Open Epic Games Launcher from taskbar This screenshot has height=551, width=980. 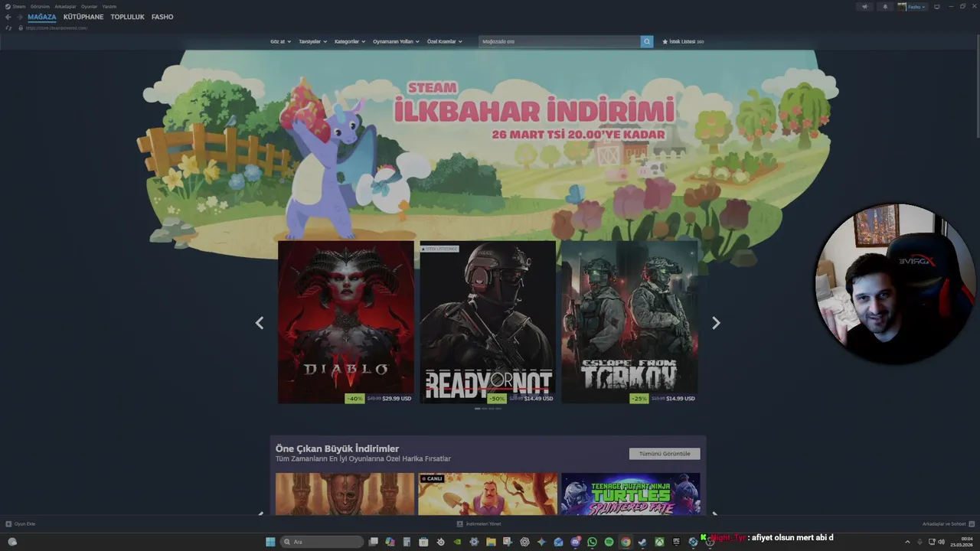pos(676,542)
